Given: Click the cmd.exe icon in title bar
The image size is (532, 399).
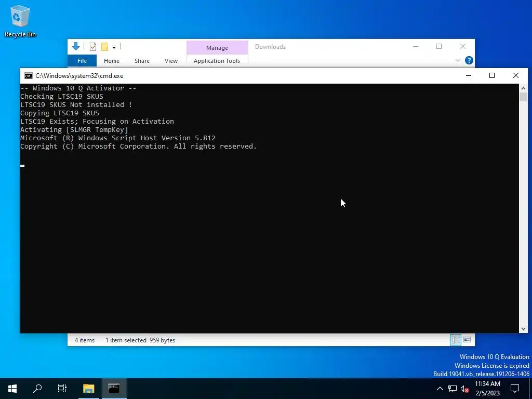Looking at the screenshot, I should (29, 76).
